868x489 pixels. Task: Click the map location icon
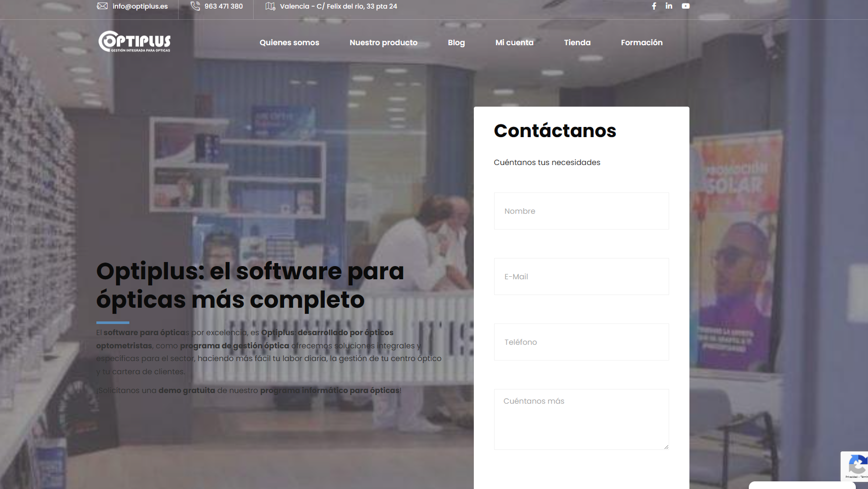270,6
